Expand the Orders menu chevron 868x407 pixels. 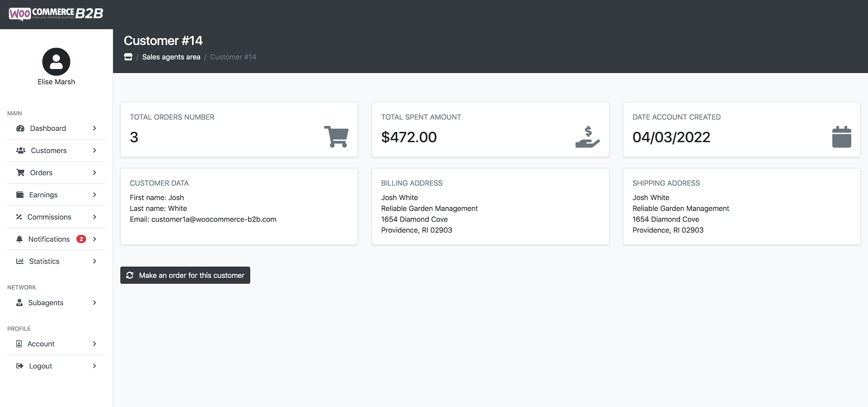[x=94, y=173]
